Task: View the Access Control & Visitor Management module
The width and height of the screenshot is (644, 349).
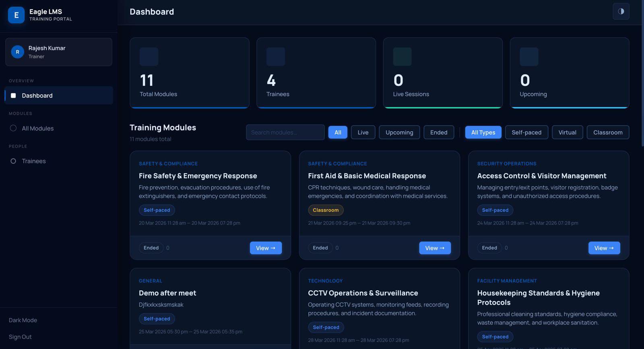Action: click(604, 248)
